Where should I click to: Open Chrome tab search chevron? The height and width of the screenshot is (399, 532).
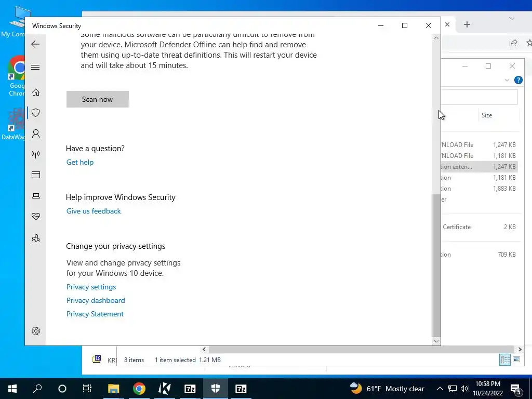click(511, 19)
